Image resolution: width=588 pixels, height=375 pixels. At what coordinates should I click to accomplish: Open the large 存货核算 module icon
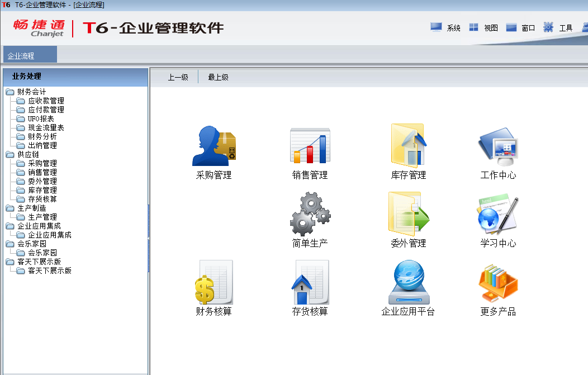(x=310, y=282)
